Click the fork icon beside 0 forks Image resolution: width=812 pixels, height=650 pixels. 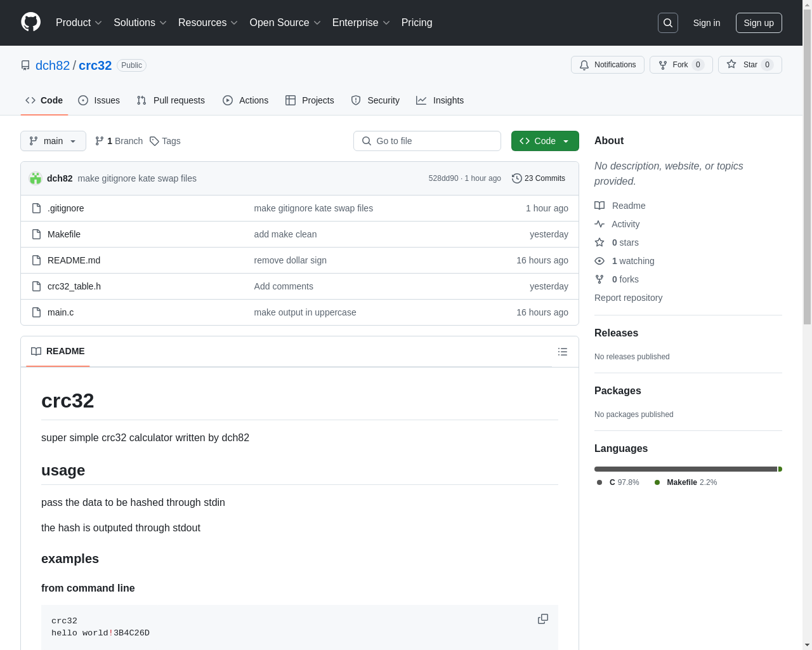point(599,279)
